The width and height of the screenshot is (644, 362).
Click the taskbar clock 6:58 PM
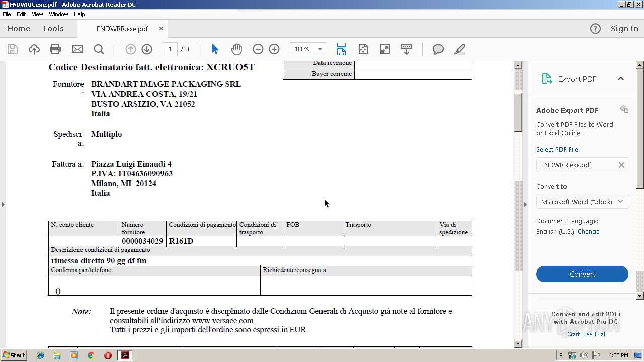(618, 355)
